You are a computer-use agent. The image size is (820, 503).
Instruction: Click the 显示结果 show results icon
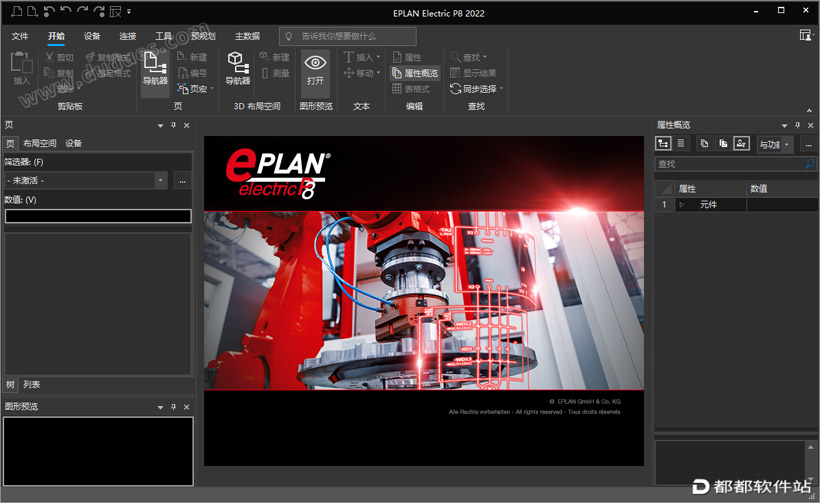(455, 73)
